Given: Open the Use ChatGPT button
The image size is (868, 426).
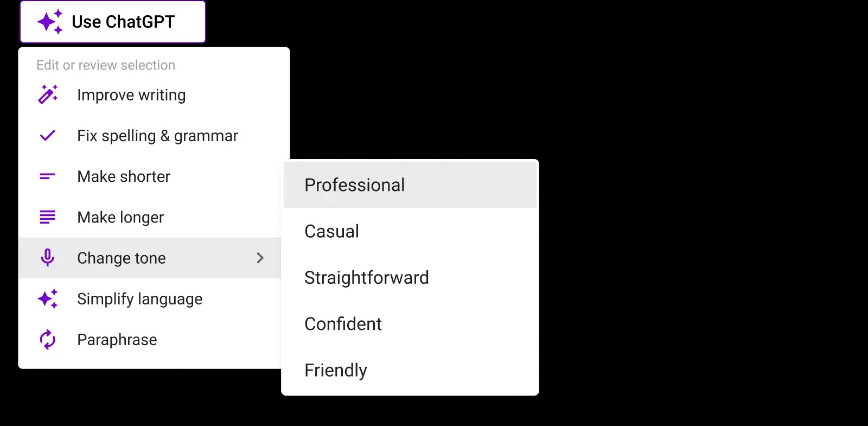Looking at the screenshot, I should pos(113,22).
